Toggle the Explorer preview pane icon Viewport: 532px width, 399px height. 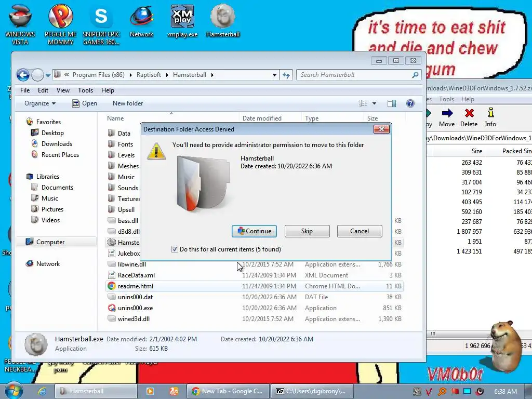point(392,103)
